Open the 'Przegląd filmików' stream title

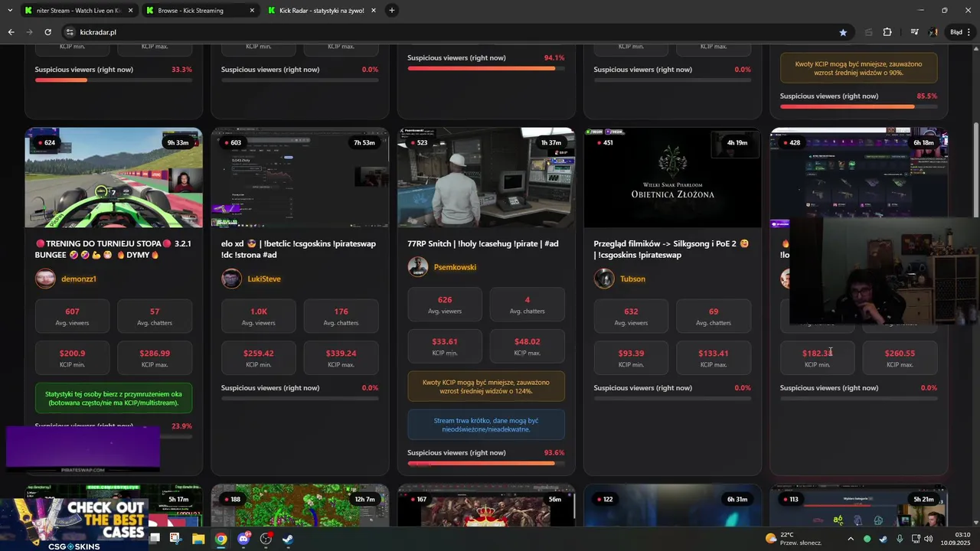click(x=671, y=249)
